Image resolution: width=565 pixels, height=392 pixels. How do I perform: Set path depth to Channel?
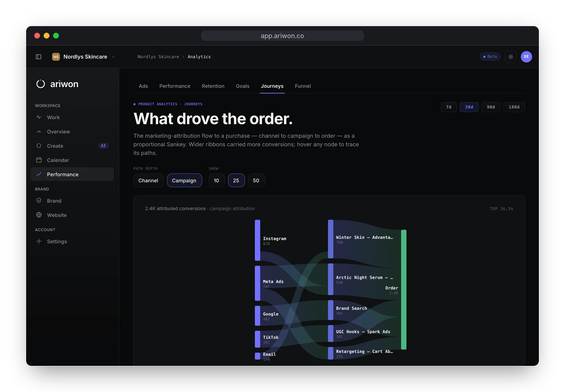point(148,180)
